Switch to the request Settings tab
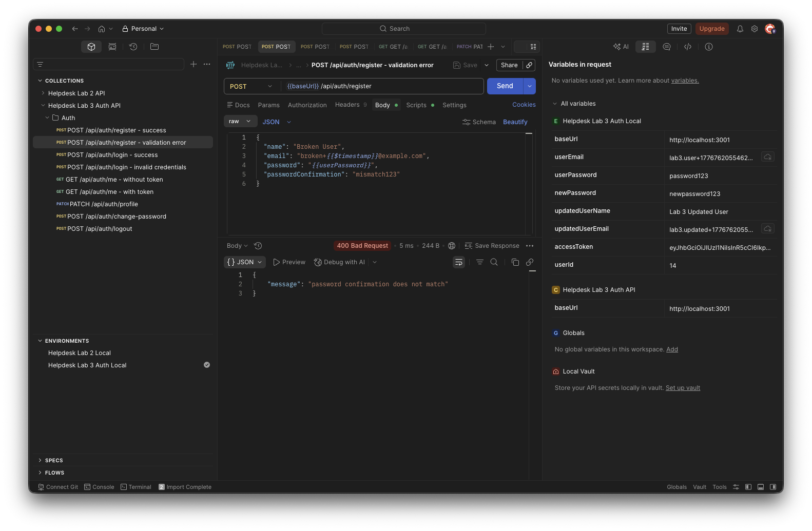The image size is (812, 531). tap(455, 105)
